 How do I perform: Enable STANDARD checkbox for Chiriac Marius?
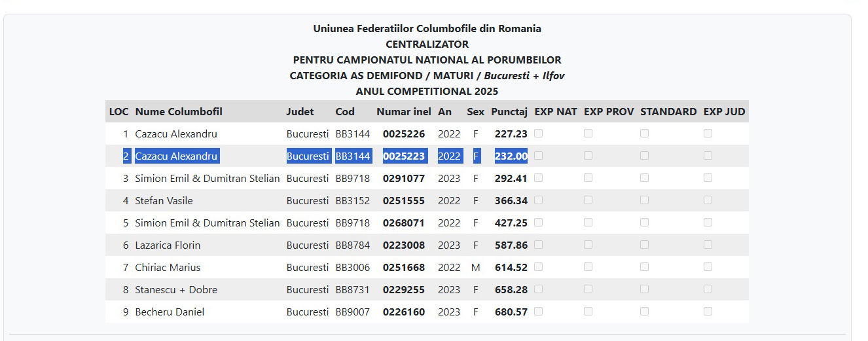tap(644, 267)
